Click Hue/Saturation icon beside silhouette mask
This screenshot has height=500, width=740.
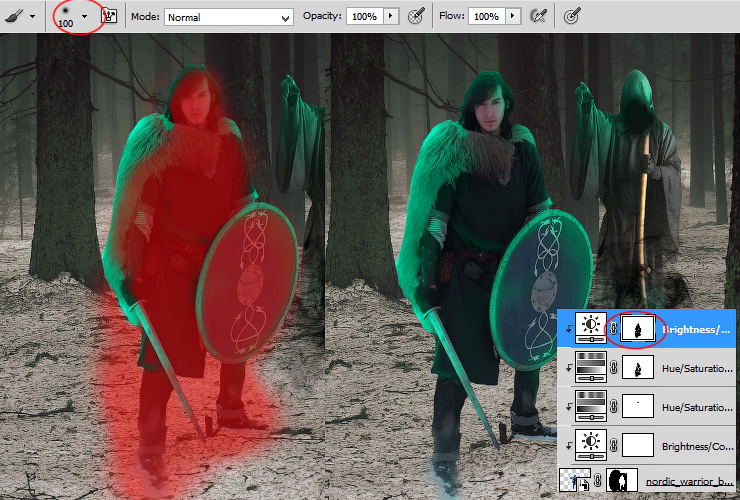click(590, 367)
